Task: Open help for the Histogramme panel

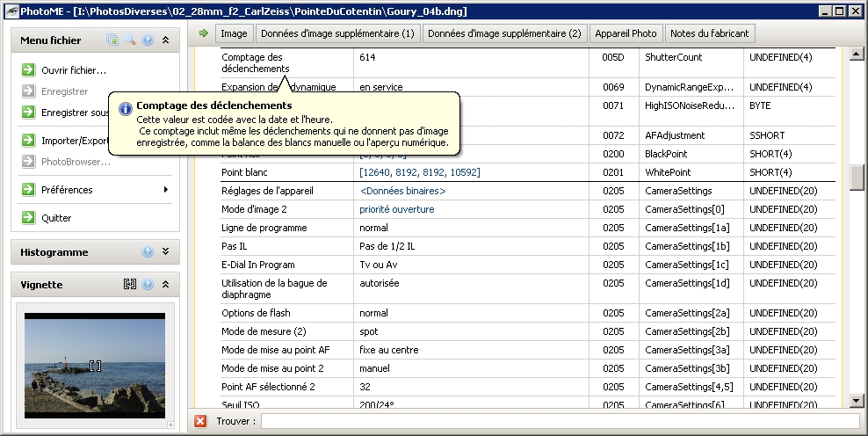Action: click(148, 251)
